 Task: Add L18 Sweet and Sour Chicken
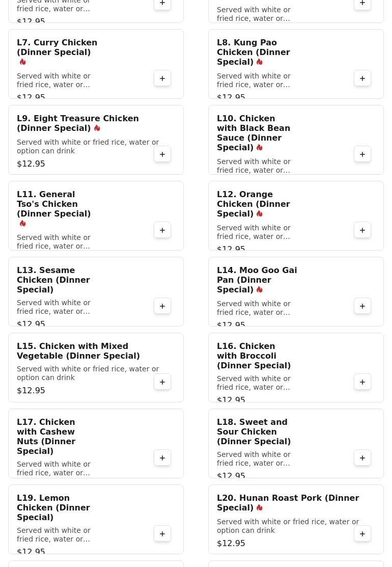362,458
